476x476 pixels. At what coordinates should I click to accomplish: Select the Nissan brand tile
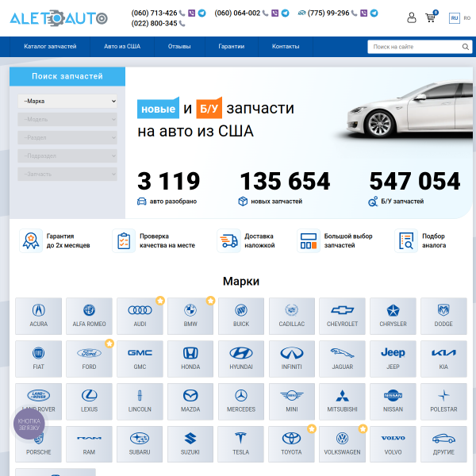pyautogui.click(x=393, y=401)
